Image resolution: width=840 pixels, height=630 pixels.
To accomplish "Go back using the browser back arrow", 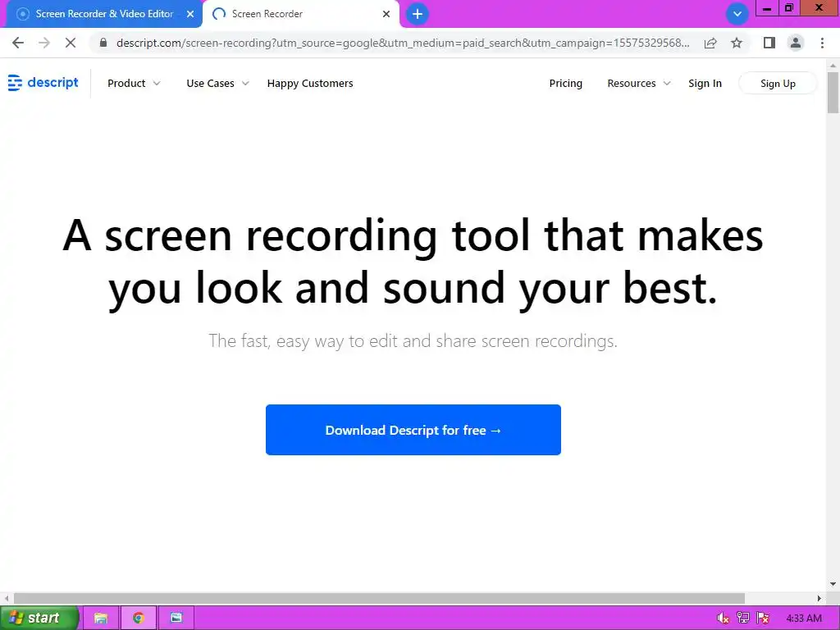I will tap(18, 43).
